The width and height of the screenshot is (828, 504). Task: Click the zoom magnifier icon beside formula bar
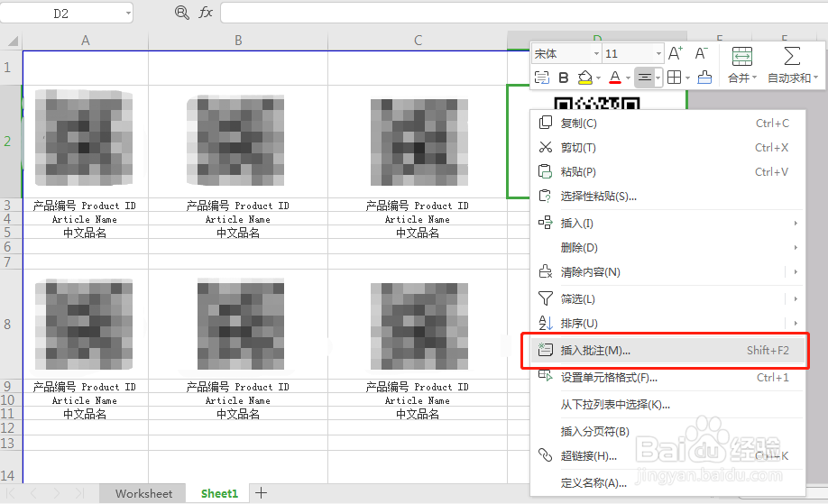(182, 13)
